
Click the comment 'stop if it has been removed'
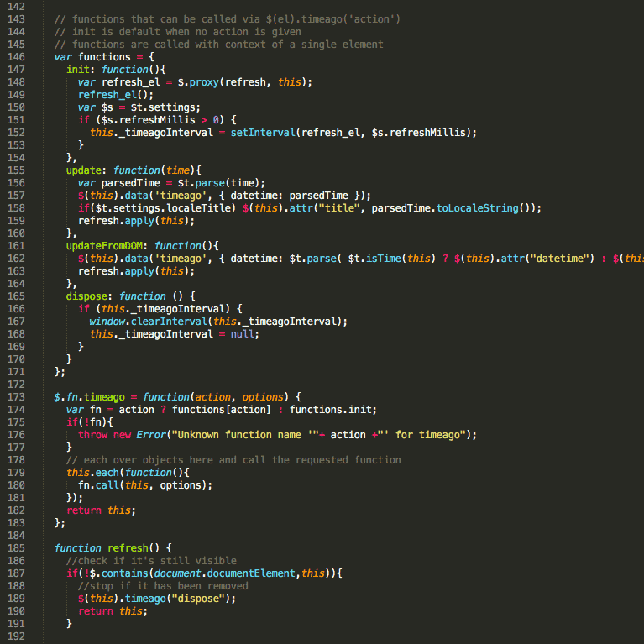tap(163, 586)
